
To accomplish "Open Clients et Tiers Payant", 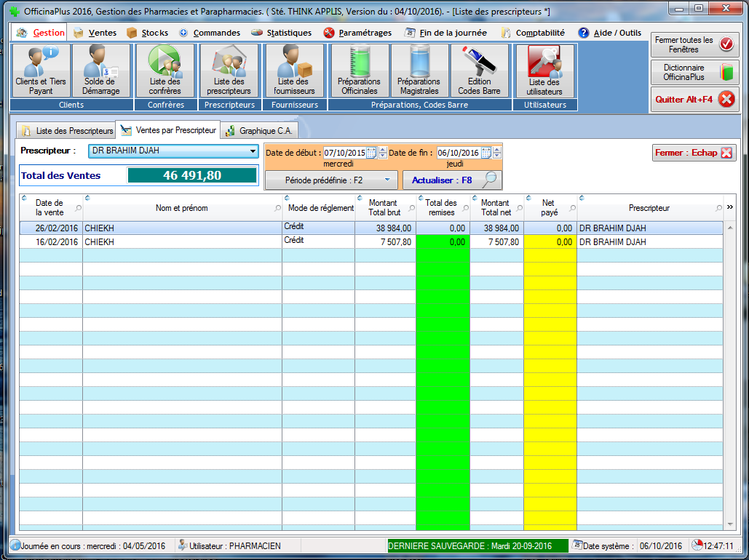I will 41,71.
